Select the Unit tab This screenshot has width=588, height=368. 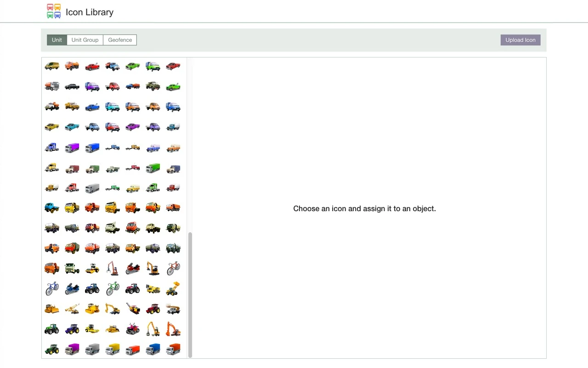point(57,40)
